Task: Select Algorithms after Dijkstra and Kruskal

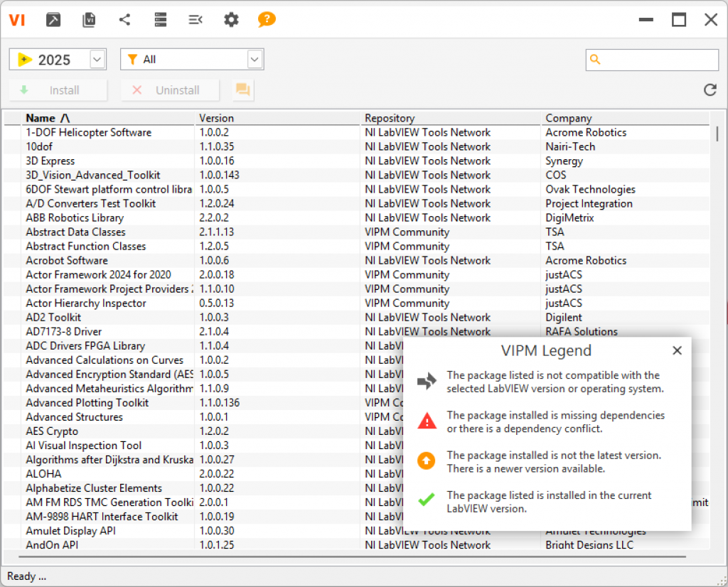Action: [204, 460]
